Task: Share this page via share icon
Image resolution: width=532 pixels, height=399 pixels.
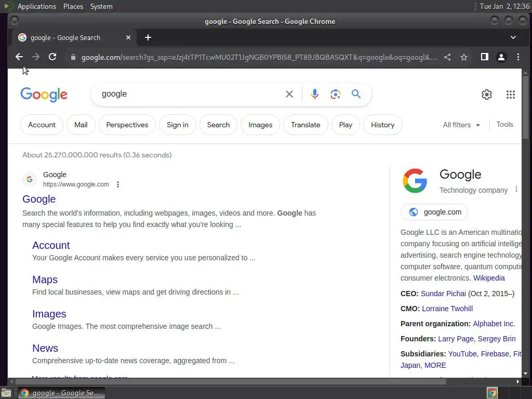Action: 447,57
